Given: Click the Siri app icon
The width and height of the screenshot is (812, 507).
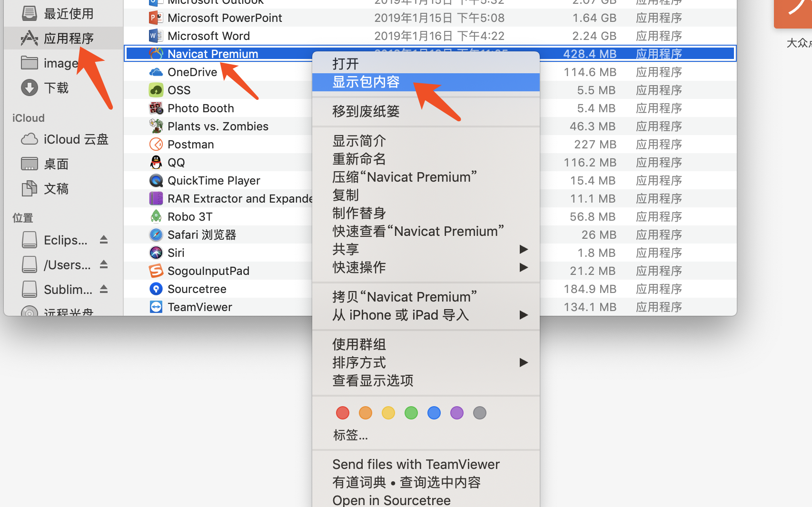Looking at the screenshot, I should click(x=156, y=253).
